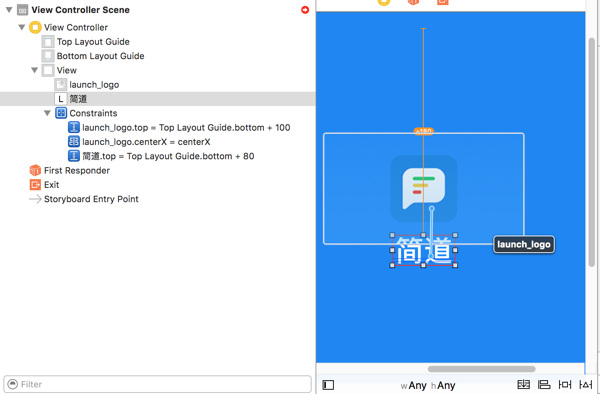
Task: Click the Bottom Layout Guide icon
Action: [x=48, y=56]
